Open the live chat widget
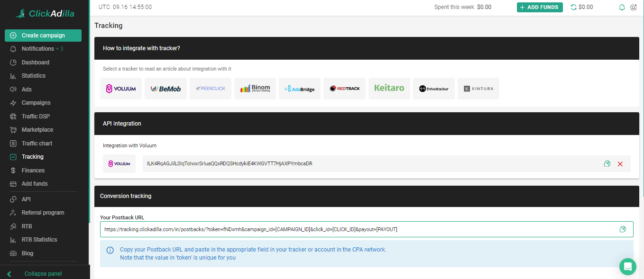This screenshot has height=279, width=644. (x=627, y=266)
